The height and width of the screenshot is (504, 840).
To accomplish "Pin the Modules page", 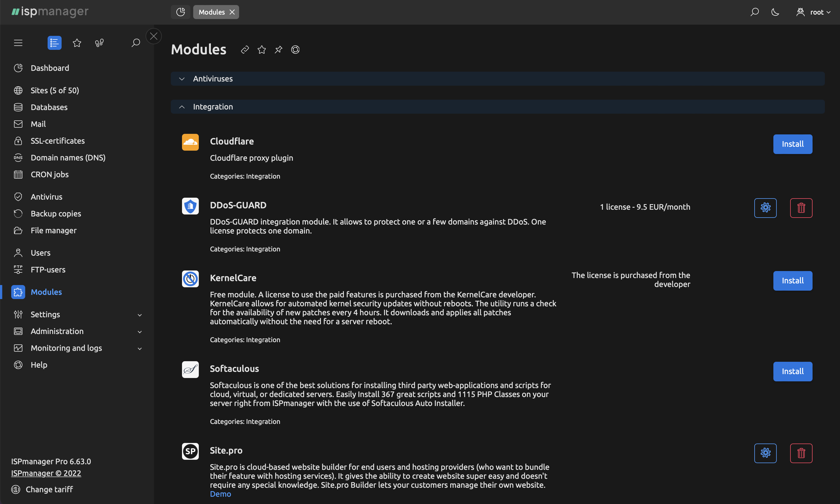I will tap(278, 50).
